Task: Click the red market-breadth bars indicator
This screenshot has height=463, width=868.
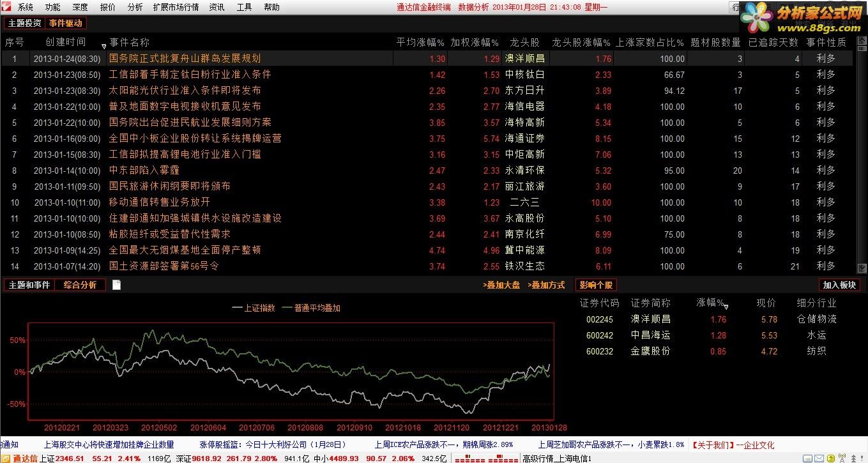Action: 486,458
